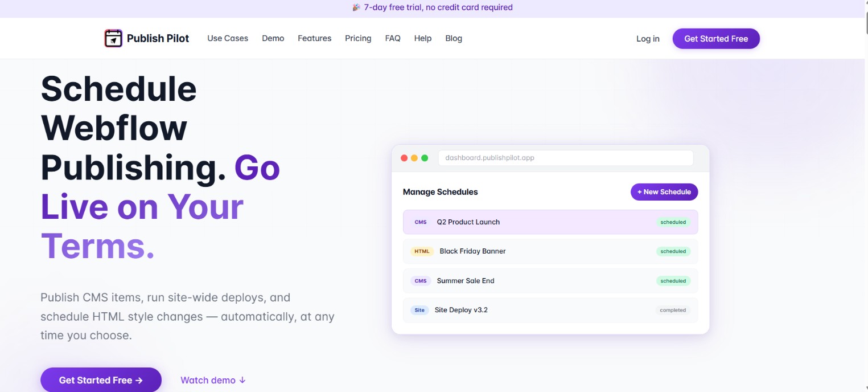Click the Site tag on Site Deploy v3.2

[x=419, y=311]
